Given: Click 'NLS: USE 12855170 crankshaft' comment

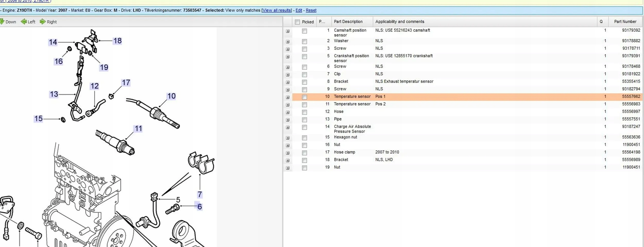Looking at the screenshot, I should pyautogui.click(x=404, y=56).
